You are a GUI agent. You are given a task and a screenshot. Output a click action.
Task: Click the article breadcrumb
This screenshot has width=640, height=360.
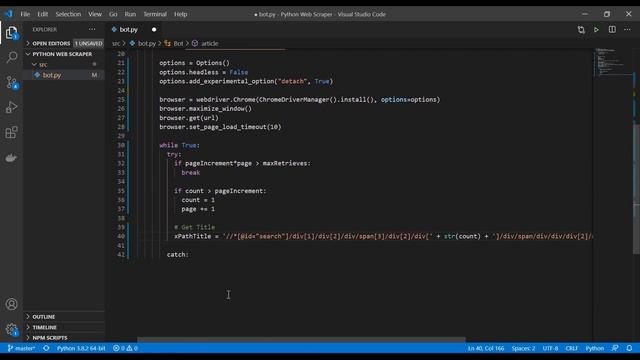[x=205, y=43]
